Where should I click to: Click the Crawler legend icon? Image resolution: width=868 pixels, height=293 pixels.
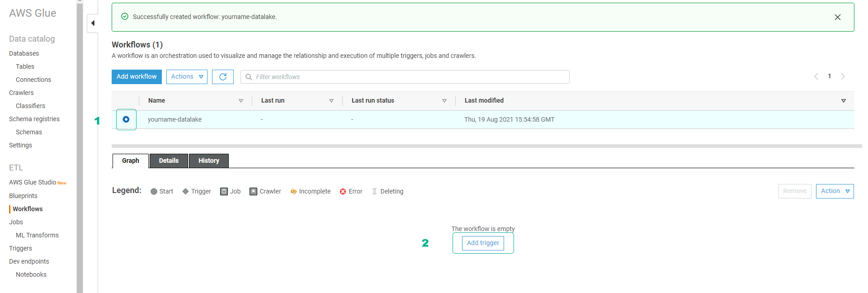253,191
